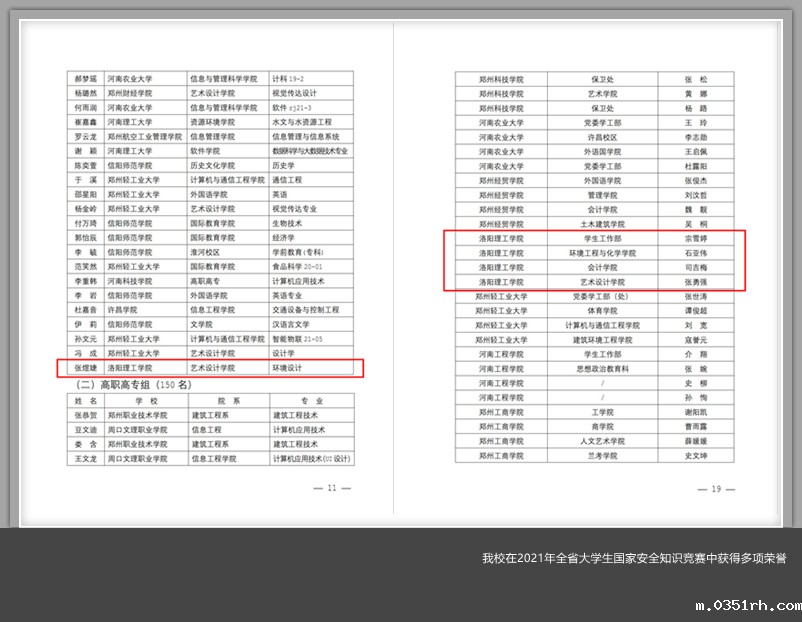Select the 许昌校区 department cell

click(x=601, y=137)
